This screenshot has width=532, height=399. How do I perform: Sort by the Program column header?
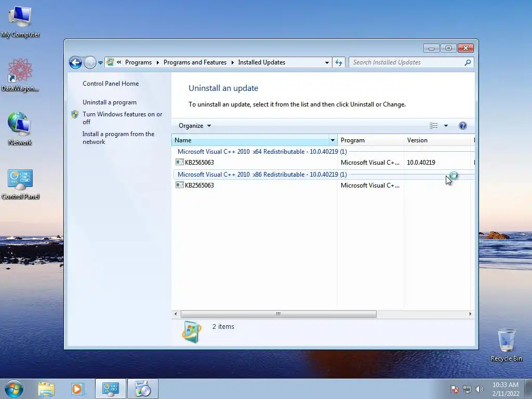(370, 140)
